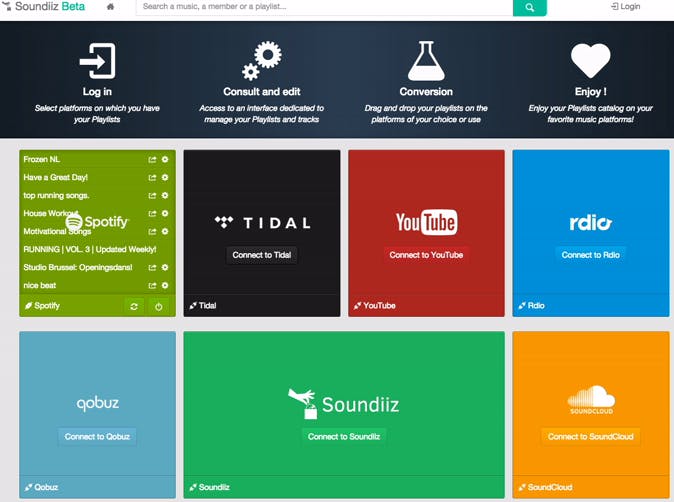The height and width of the screenshot is (502, 674).
Task: Open settings gear for House Workout
Action: pos(165,214)
